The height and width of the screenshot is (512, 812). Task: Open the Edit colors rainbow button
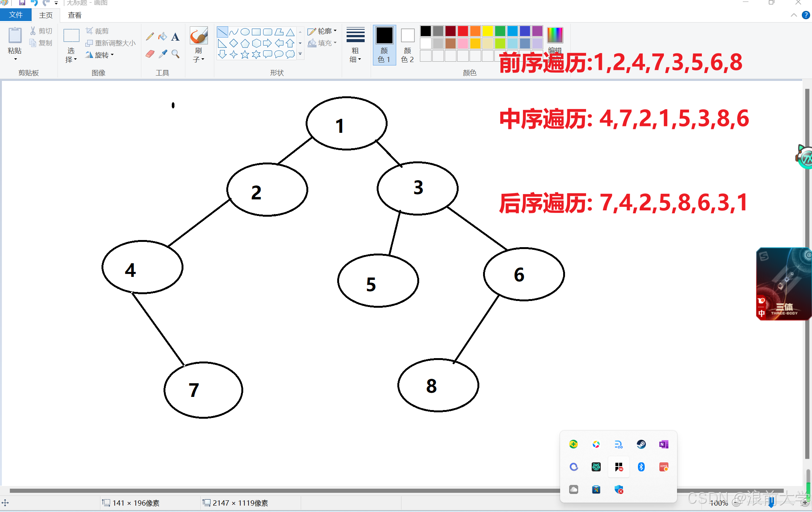pyautogui.click(x=555, y=35)
